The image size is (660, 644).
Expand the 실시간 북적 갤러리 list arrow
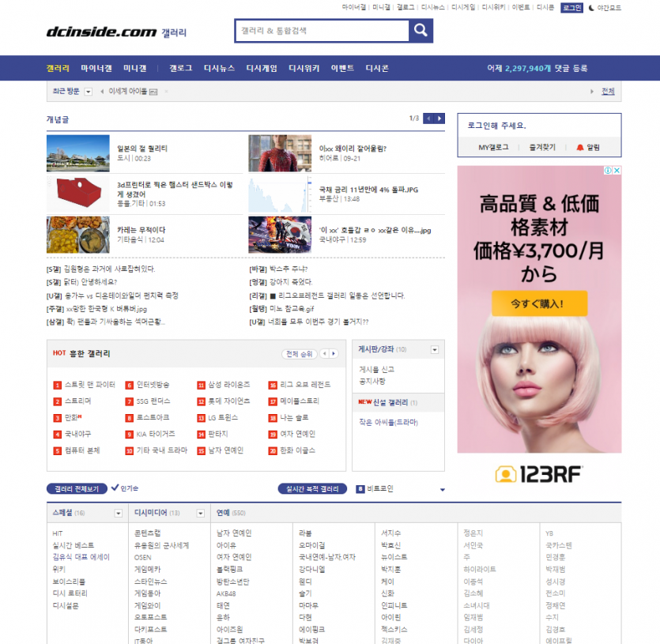pyautogui.click(x=442, y=490)
